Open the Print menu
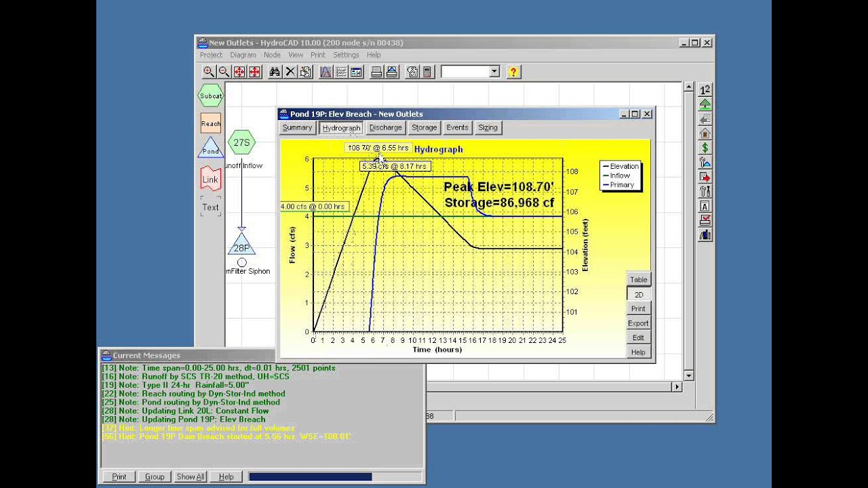 (x=318, y=55)
